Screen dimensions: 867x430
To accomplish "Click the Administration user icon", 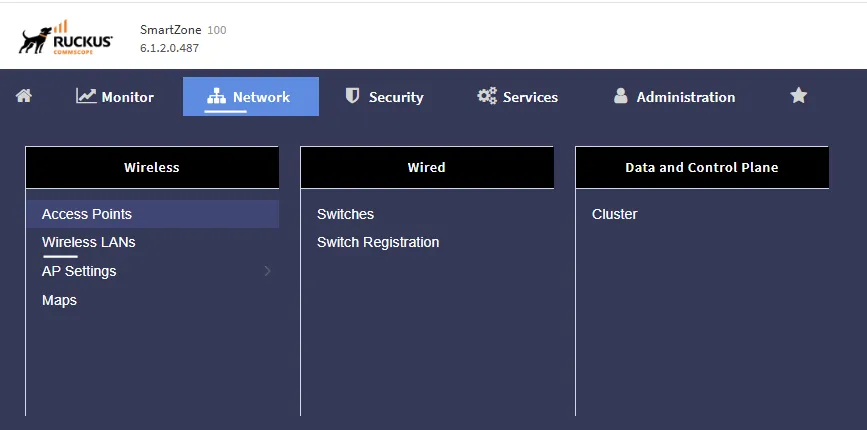I will click(x=620, y=96).
